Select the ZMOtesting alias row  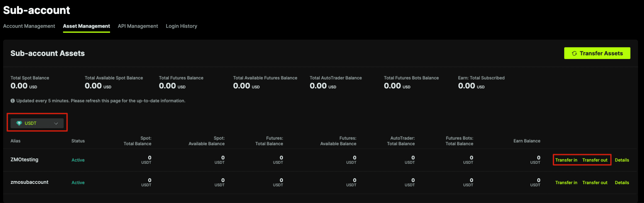320,160
